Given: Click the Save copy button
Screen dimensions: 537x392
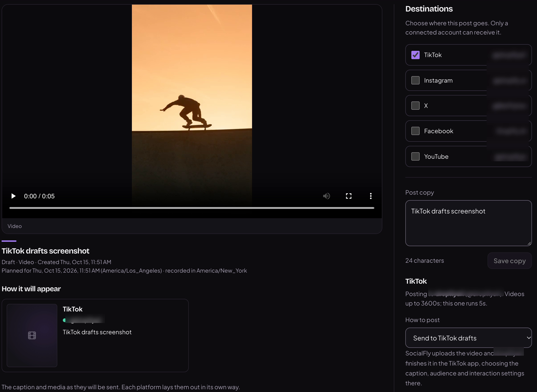Looking at the screenshot, I should [x=509, y=261].
